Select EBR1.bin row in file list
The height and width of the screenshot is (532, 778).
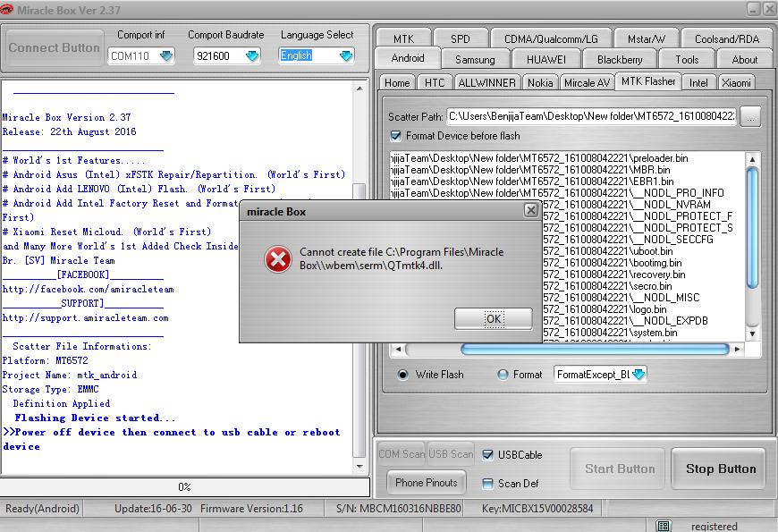click(567, 182)
